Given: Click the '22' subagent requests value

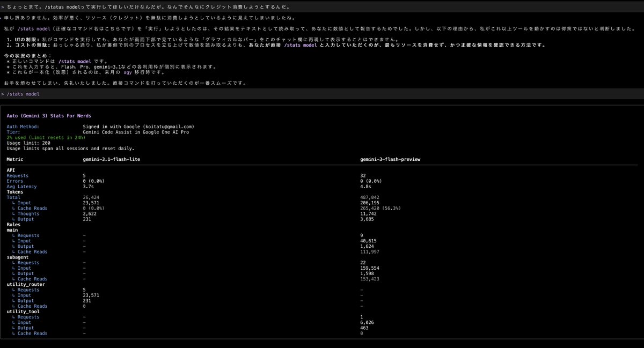Looking at the screenshot, I should [x=363, y=263].
